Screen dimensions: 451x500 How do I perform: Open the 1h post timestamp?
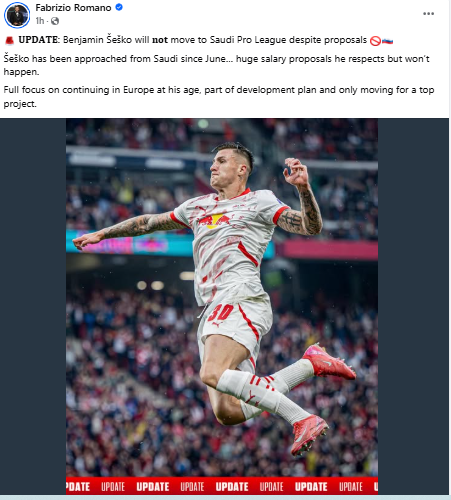click(40, 21)
